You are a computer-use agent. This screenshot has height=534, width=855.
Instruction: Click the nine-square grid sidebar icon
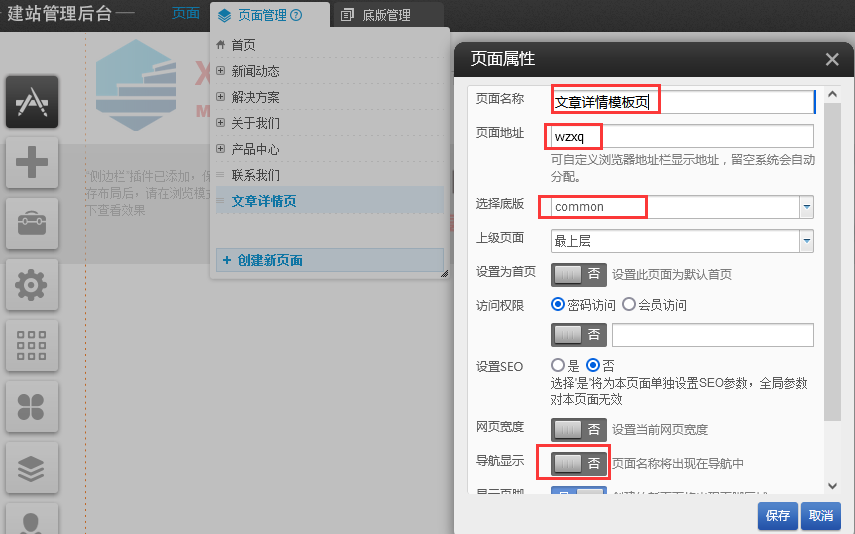tap(32, 346)
